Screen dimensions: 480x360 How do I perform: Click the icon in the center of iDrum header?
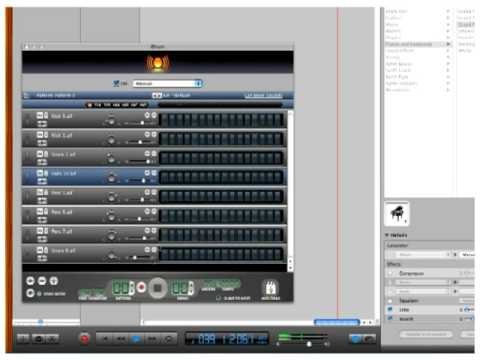157,95
